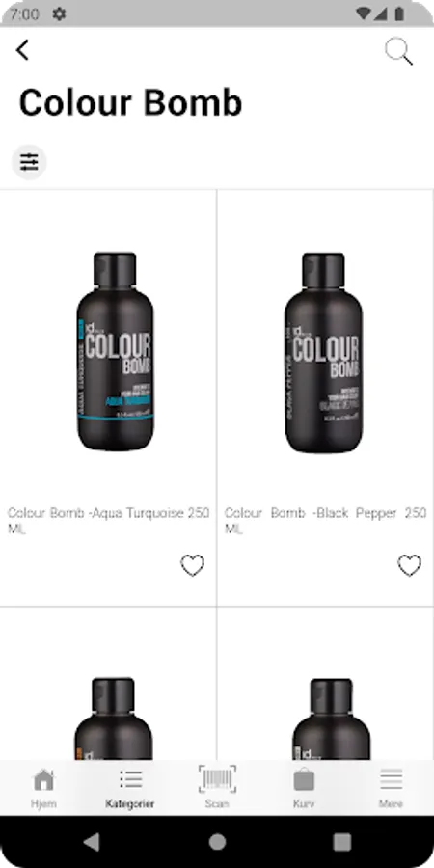Open Colour Bomb -Black Pepper 250 ML title
The image size is (434, 868).
tap(326, 521)
